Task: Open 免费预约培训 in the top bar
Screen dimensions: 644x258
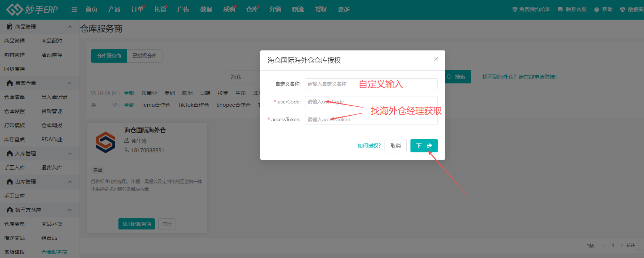Action: pyautogui.click(x=531, y=10)
